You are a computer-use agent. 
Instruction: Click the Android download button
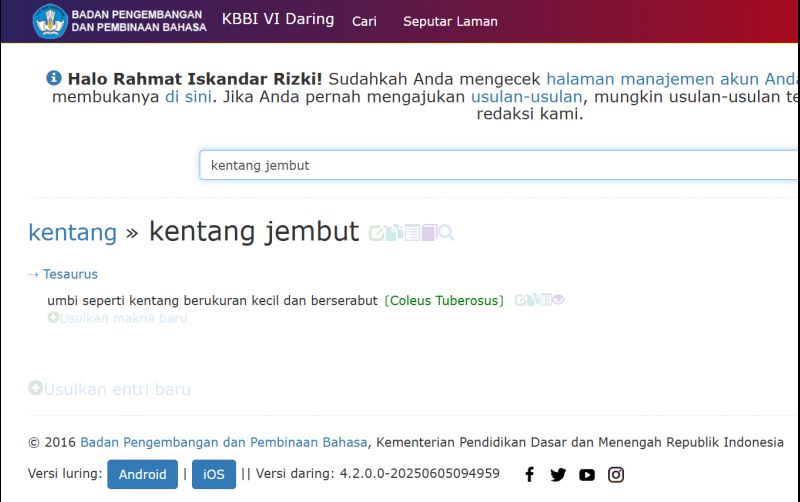tap(142, 474)
